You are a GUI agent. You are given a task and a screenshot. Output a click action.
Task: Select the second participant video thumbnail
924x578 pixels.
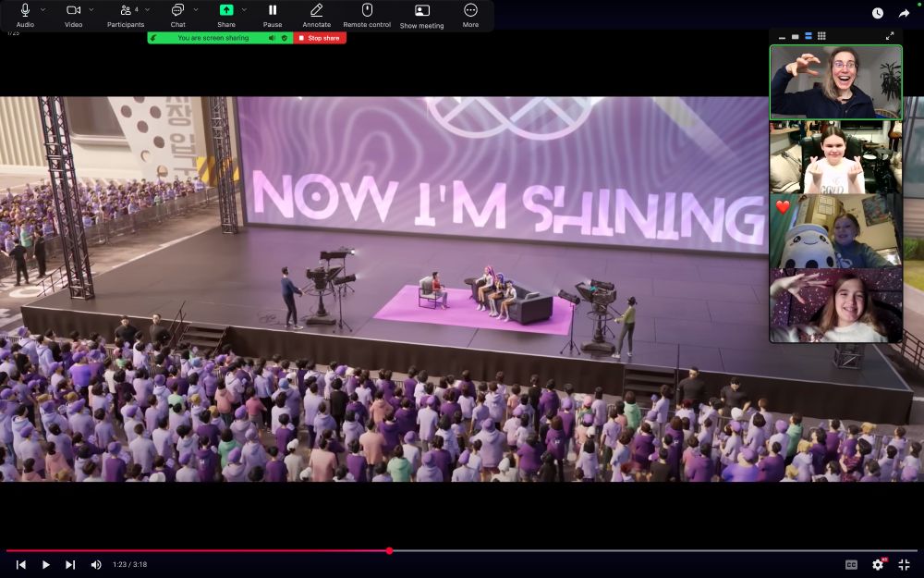tap(835, 157)
